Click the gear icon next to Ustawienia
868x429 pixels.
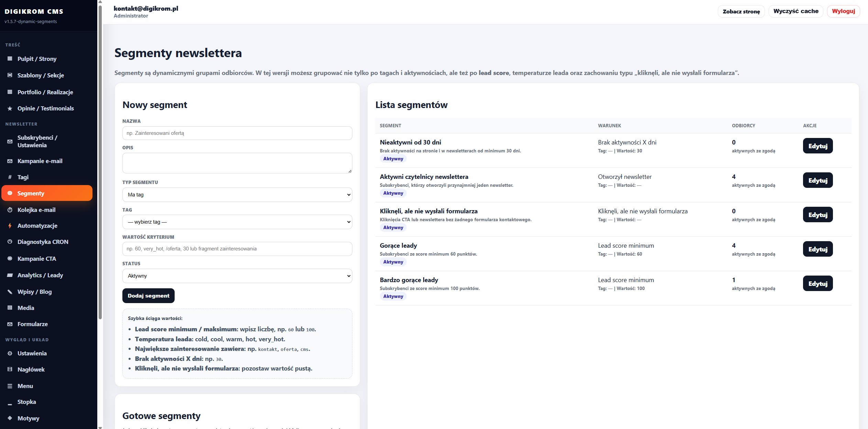pos(10,353)
